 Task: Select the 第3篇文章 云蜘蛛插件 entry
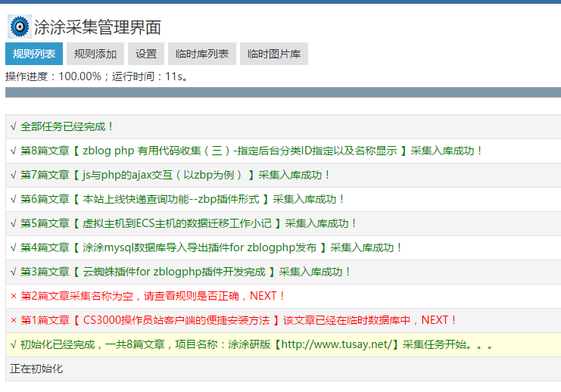point(283,272)
